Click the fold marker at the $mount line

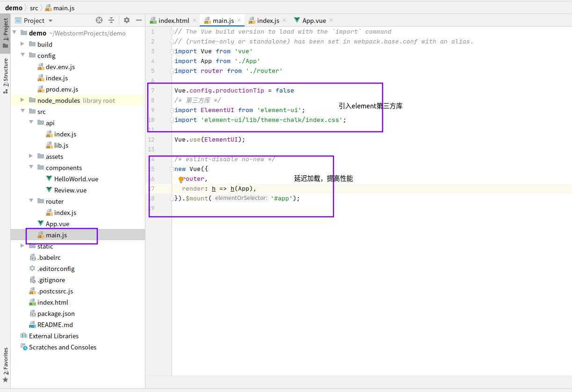tap(172, 199)
